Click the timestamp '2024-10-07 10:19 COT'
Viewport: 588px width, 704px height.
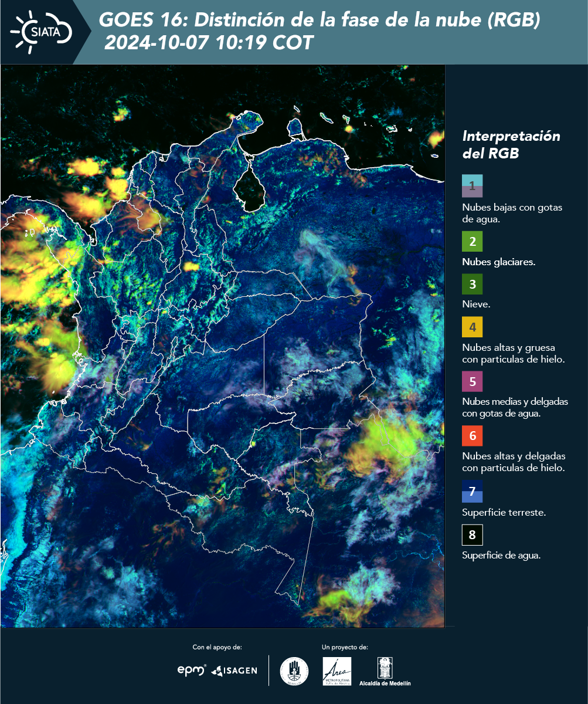209,43
